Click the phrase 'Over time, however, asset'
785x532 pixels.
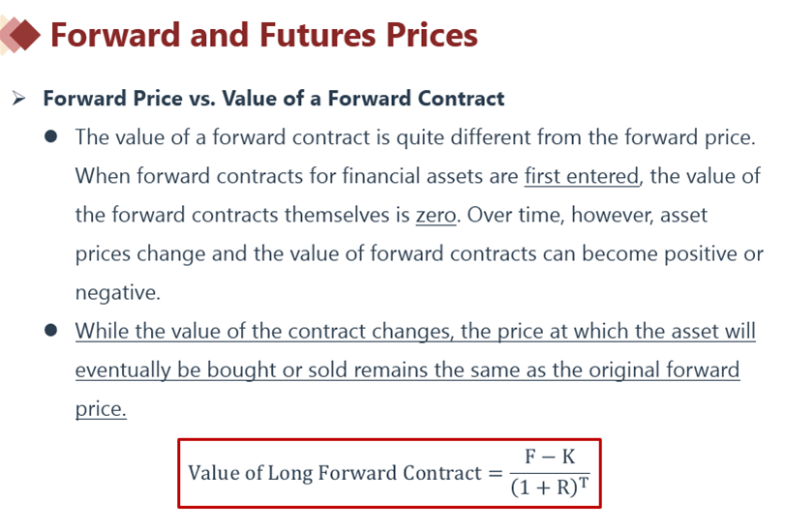point(591,215)
